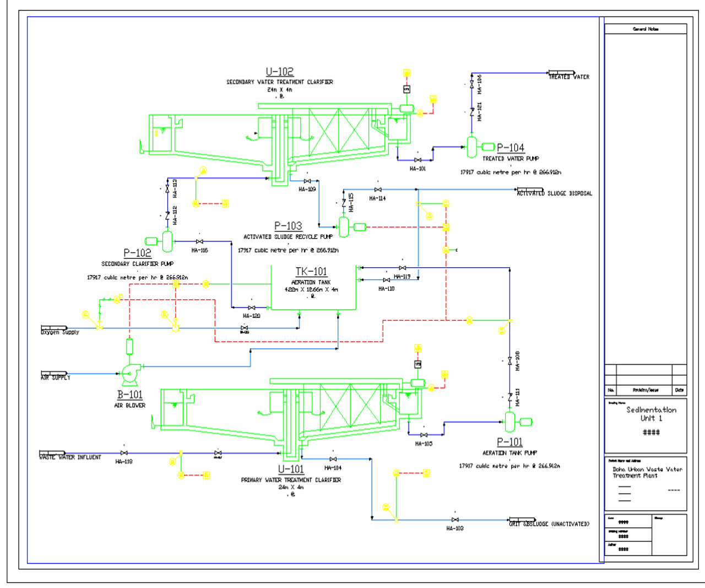Click the U-101 primary clarifier label
Image resolution: width=705 pixels, height=588 pixels.
pyautogui.click(x=291, y=469)
